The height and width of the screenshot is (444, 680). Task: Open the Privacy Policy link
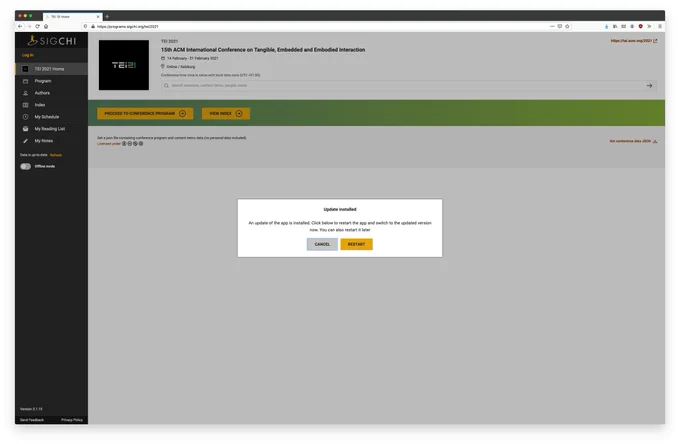click(72, 420)
